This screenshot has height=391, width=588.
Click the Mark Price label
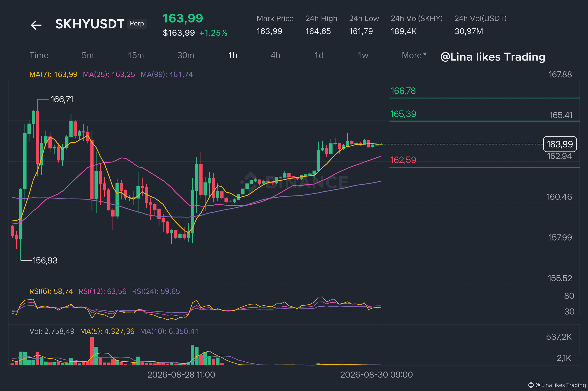(x=275, y=18)
